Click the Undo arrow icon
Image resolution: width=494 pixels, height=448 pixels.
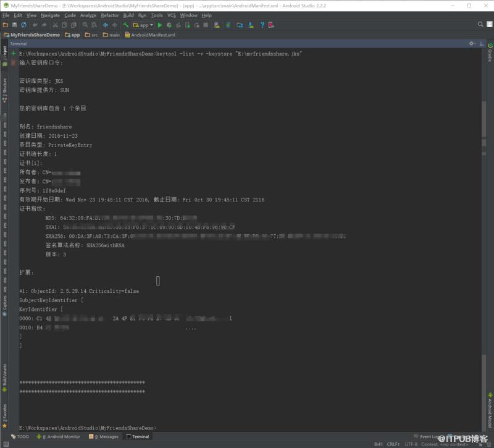pyautogui.click(x=35, y=25)
